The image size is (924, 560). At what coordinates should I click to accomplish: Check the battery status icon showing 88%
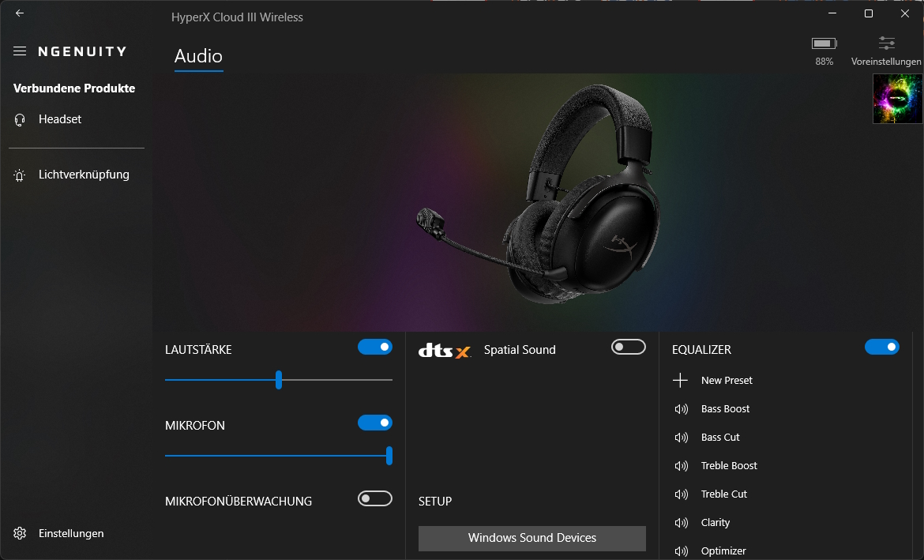[x=824, y=43]
